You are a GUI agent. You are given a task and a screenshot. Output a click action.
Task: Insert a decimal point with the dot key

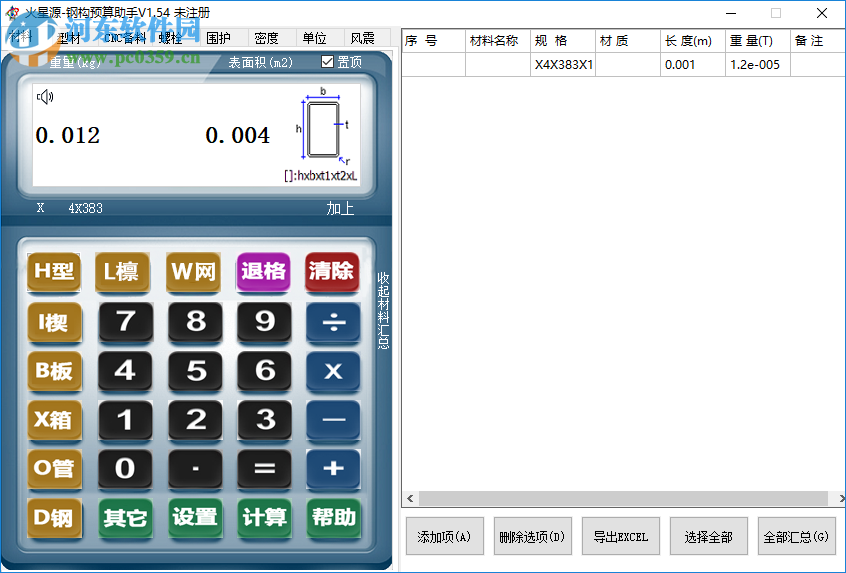pyautogui.click(x=195, y=468)
